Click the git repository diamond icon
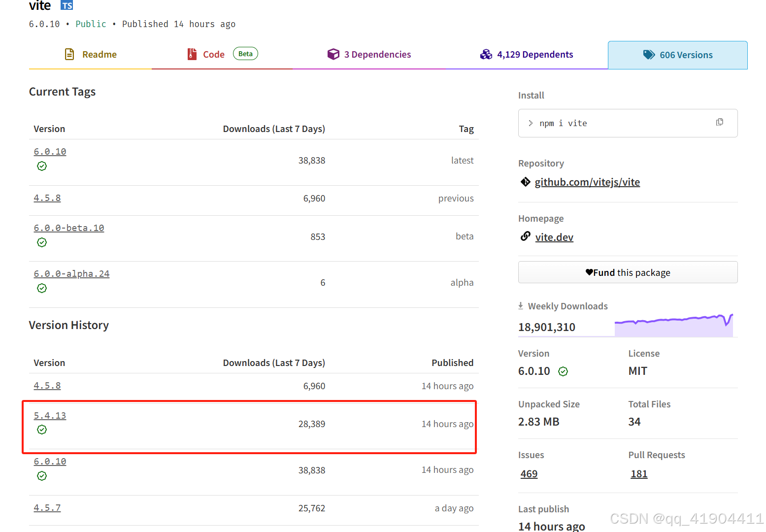This screenshot has height=532, width=766. click(x=525, y=182)
